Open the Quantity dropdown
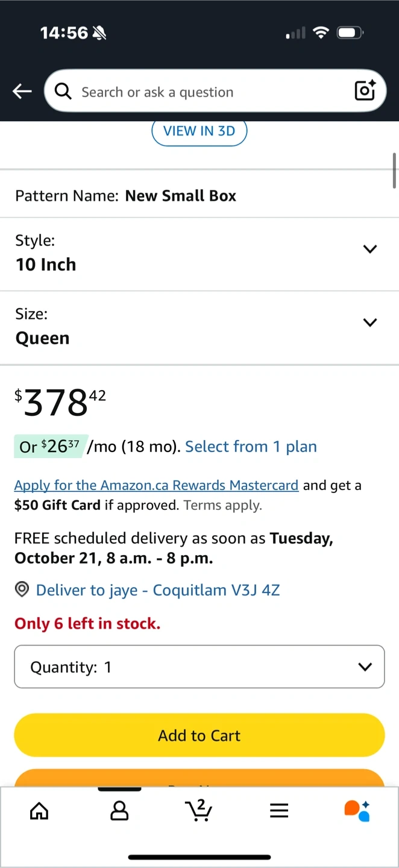This screenshot has width=399, height=868. tap(199, 667)
